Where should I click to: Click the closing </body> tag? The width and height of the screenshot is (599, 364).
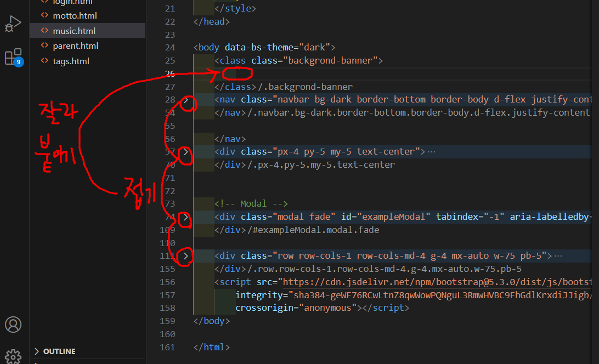coord(212,321)
